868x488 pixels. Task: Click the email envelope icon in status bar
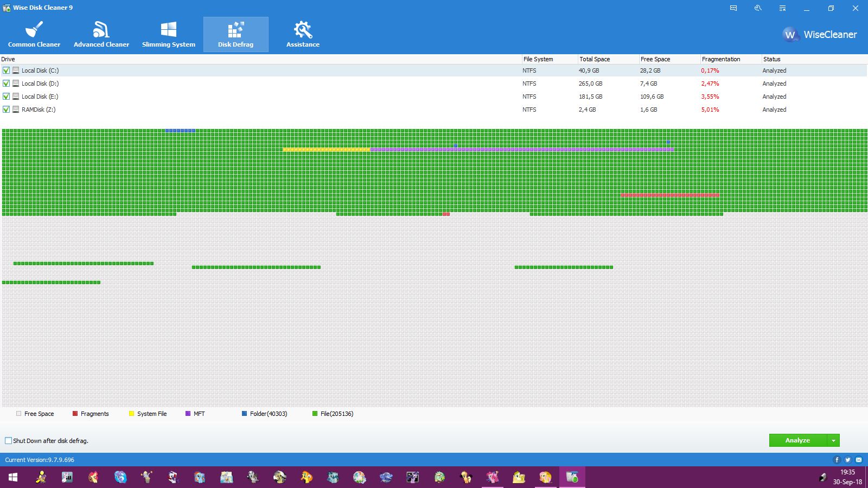[x=859, y=460]
